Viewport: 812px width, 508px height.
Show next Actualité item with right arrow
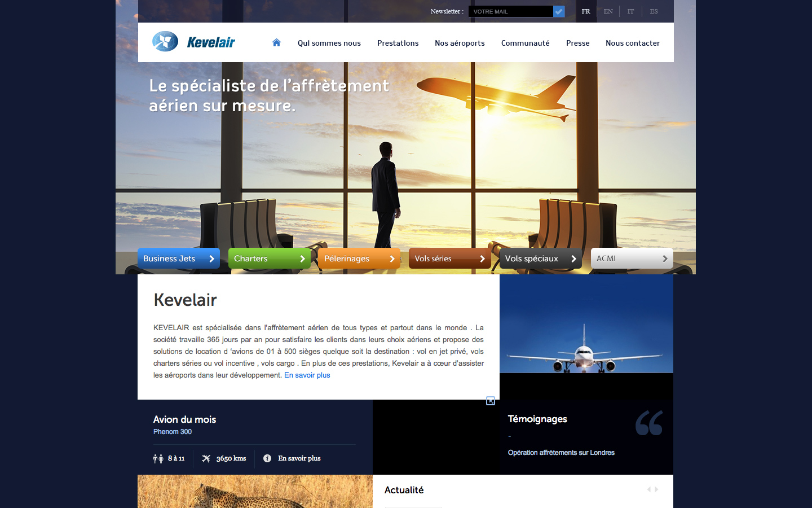pos(656,489)
